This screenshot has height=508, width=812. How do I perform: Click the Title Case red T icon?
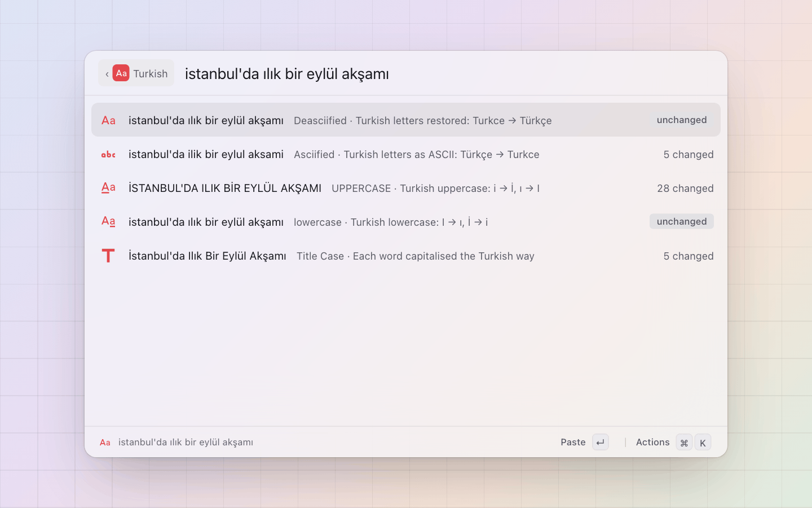tap(108, 256)
